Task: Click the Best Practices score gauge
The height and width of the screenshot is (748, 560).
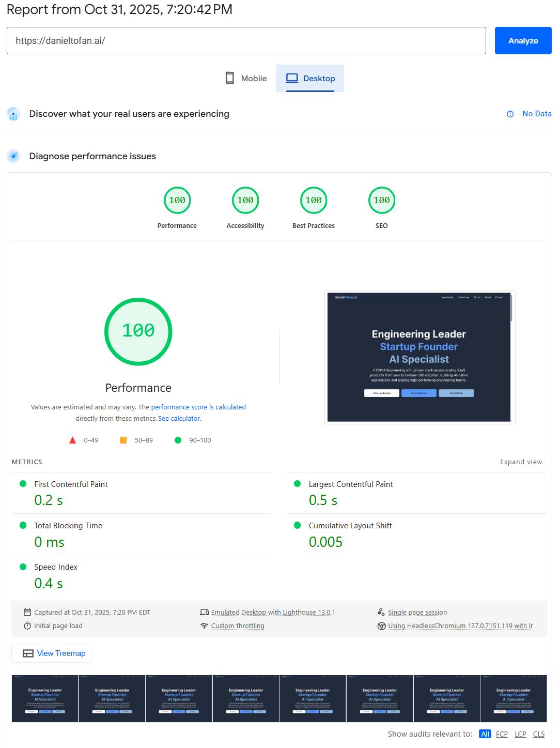Action: 313,201
